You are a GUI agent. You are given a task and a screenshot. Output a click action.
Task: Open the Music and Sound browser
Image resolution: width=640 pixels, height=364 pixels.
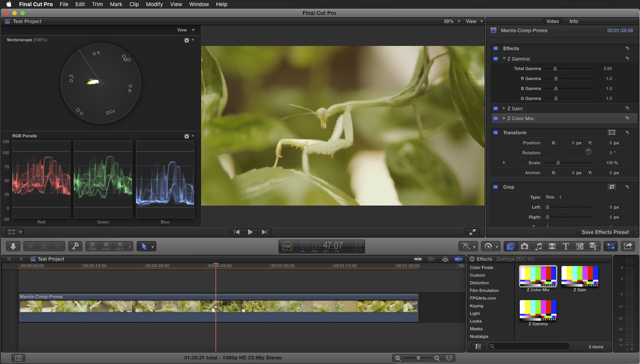pyautogui.click(x=538, y=246)
